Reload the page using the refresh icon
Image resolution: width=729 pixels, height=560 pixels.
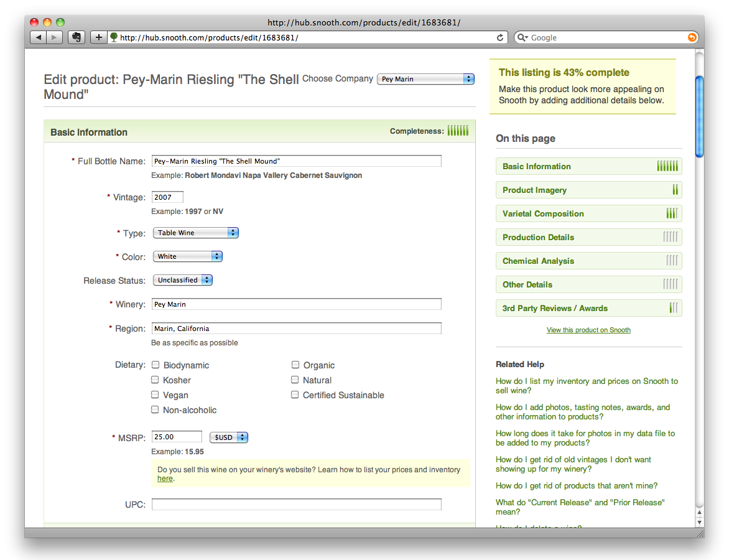(500, 38)
